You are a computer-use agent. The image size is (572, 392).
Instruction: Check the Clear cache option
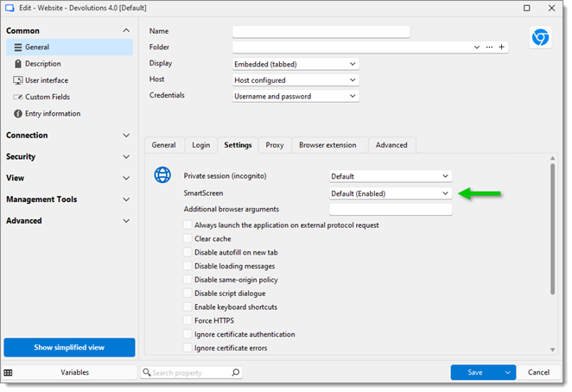(187, 238)
